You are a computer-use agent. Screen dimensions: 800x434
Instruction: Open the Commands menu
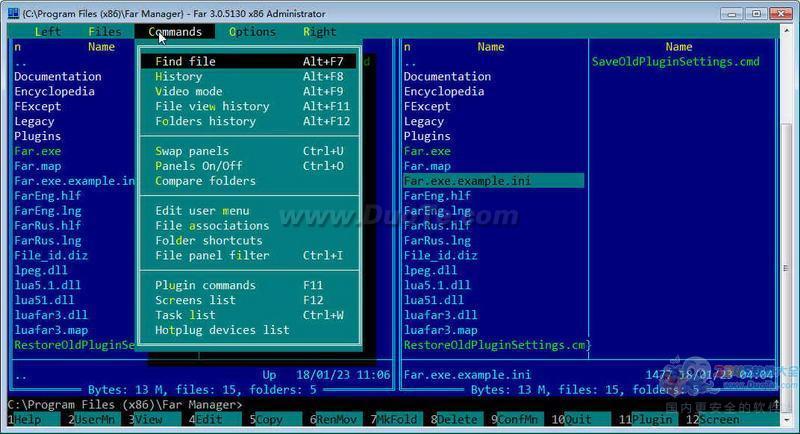coord(175,32)
